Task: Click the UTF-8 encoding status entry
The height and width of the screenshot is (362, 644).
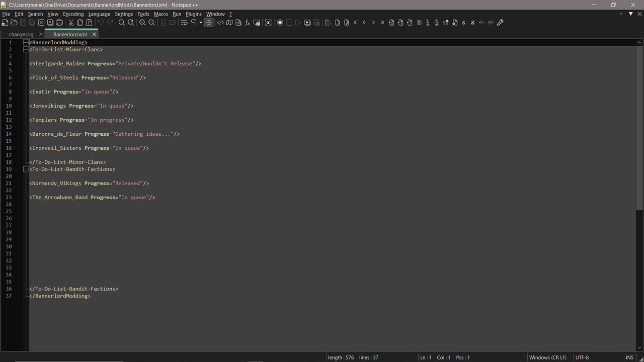Action: [x=582, y=357]
